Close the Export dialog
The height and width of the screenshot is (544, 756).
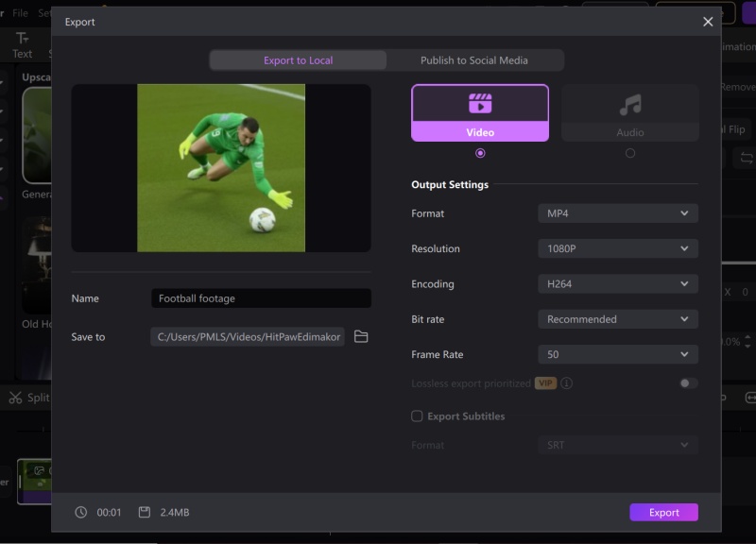point(707,22)
